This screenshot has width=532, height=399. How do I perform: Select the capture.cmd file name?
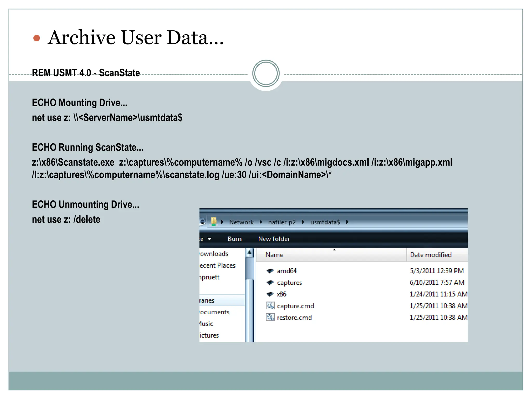(x=295, y=306)
